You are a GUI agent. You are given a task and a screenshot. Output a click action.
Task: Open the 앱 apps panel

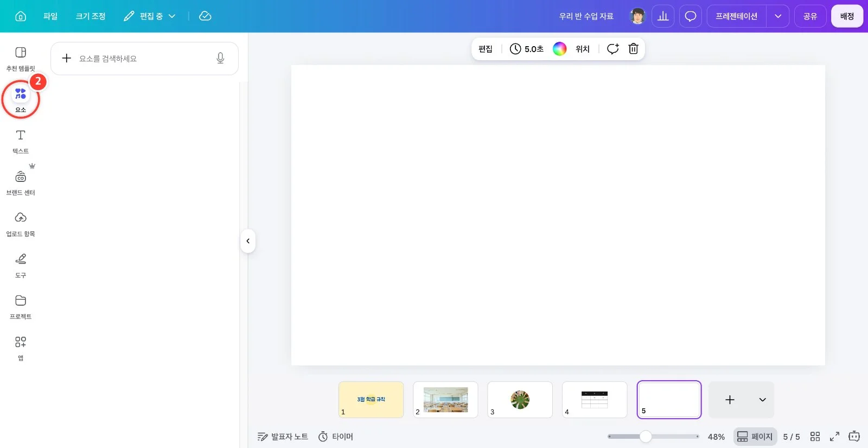point(21,348)
